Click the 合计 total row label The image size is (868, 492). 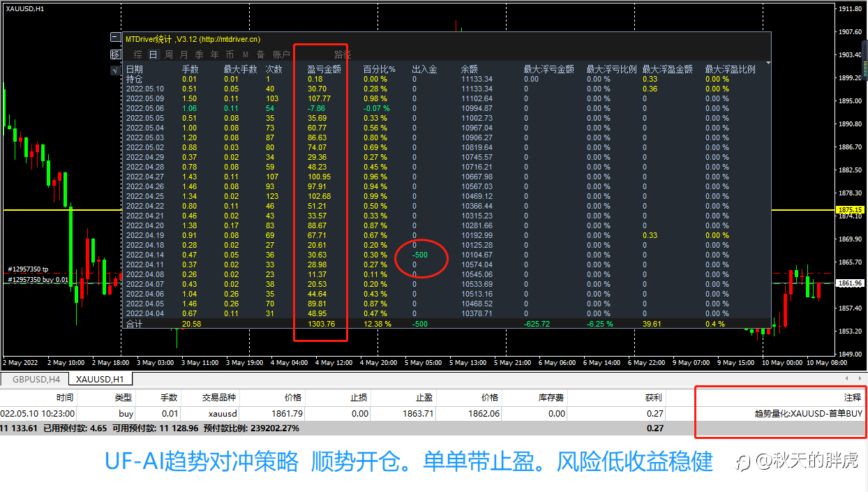(133, 324)
